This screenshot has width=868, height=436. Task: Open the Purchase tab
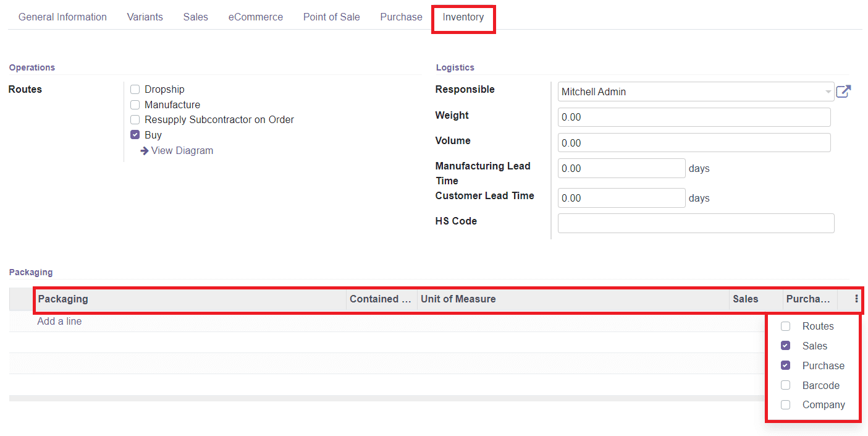[400, 17]
